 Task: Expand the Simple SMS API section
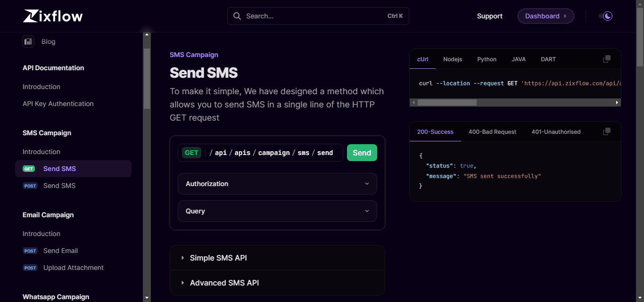[x=218, y=258]
